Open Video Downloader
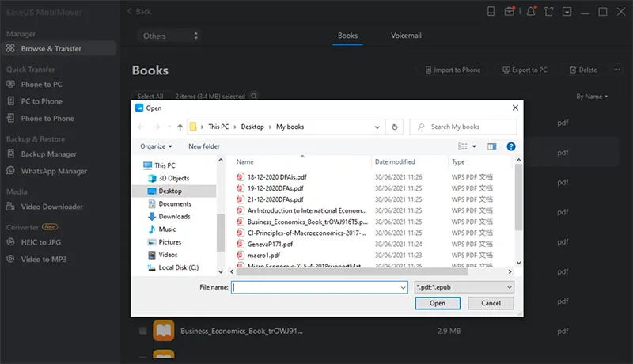633x364 pixels. tap(51, 207)
